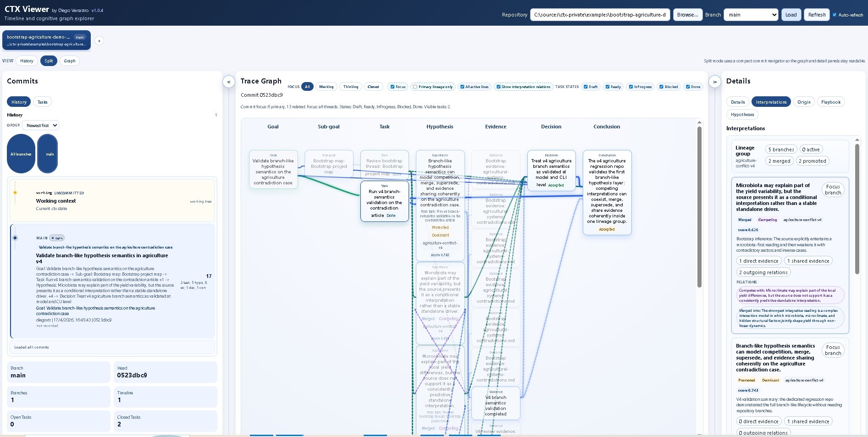Filter trace graph by 'Thinking' focus
This screenshot has height=437, width=868.
(350, 87)
